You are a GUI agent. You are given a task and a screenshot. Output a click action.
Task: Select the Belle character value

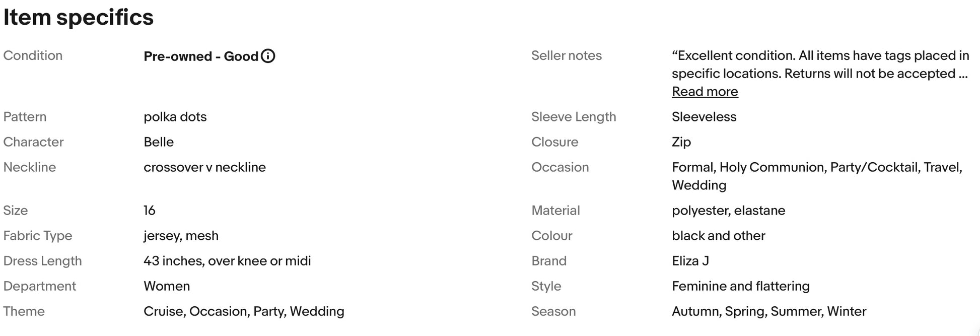[x=159, y=142]
